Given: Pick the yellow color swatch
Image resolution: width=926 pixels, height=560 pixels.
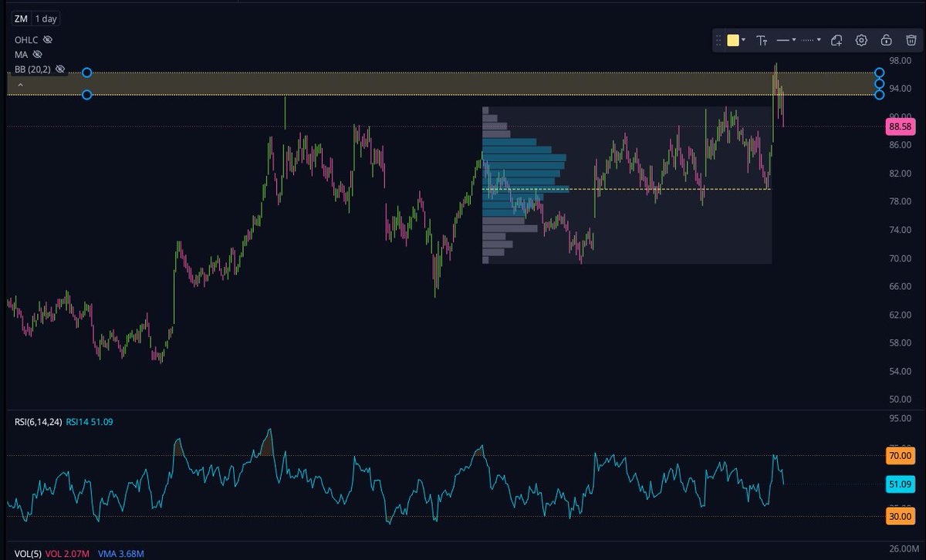Looking at the screenshot, I should 733,40.
